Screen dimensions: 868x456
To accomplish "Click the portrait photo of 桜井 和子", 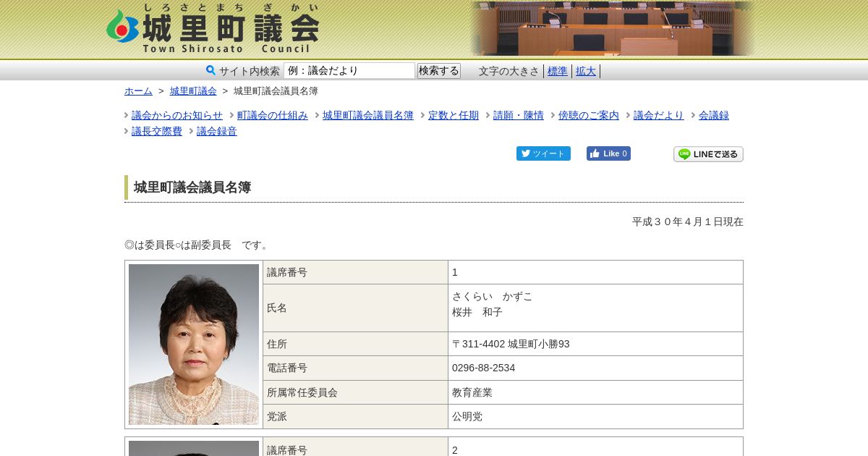I will [x=194, y=345].
